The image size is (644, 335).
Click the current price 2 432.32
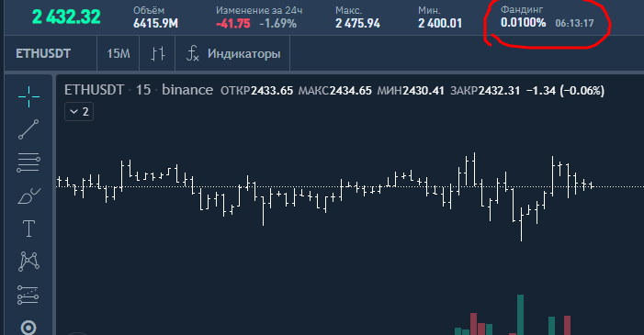(66, 17)
